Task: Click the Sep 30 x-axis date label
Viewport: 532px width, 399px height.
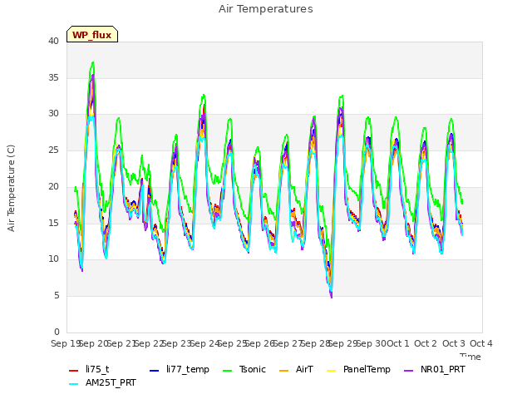Action: point(372,343)
